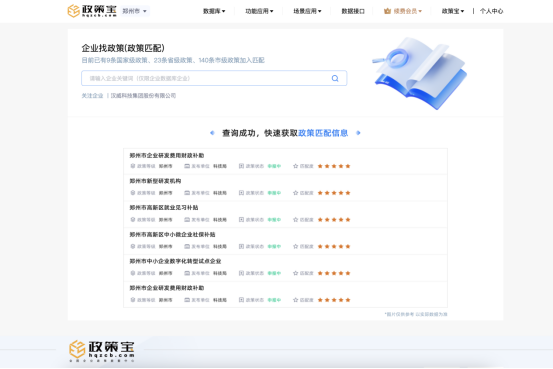Open the 郑州市 city selector dropdown

click(135, 11)
